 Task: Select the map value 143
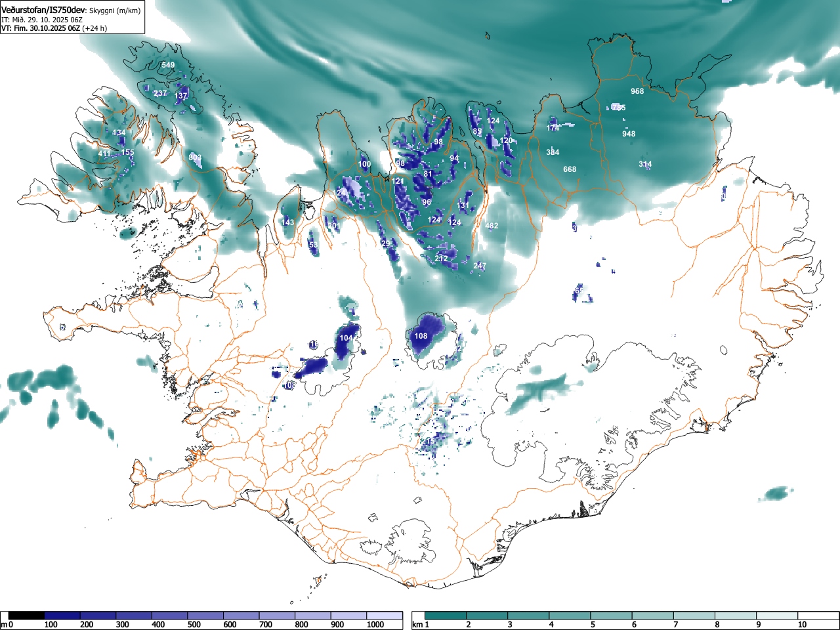click(288, 222)
